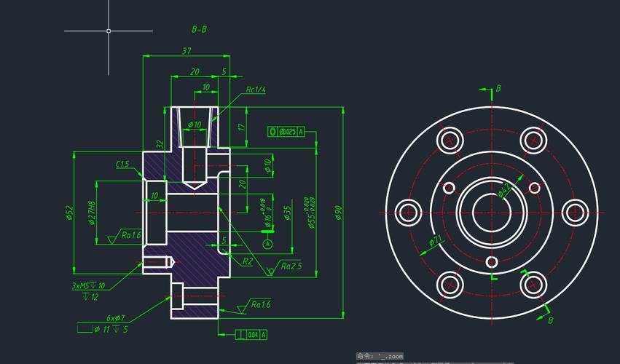Click the datum A circle symbol

[x=267, y=245]
